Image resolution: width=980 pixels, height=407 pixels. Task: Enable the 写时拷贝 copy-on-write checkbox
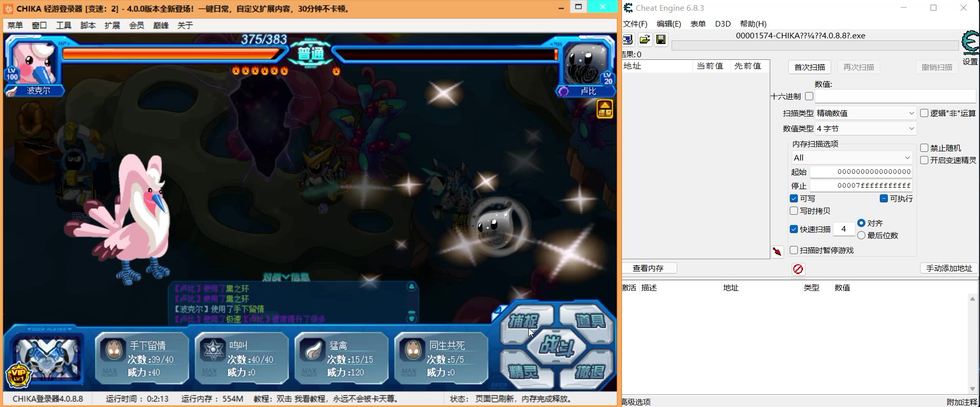794,211
